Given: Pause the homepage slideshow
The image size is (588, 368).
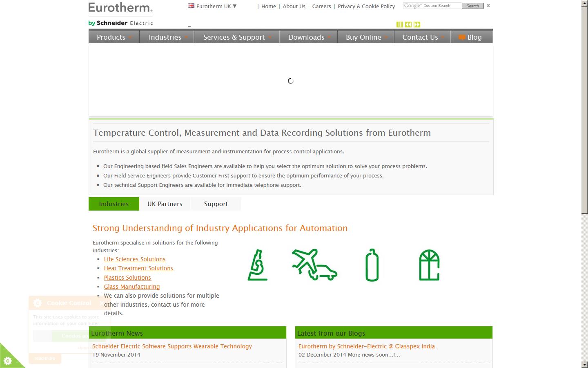Looking at the screenshot, I should pyautogui.click(x=400, y=25).
